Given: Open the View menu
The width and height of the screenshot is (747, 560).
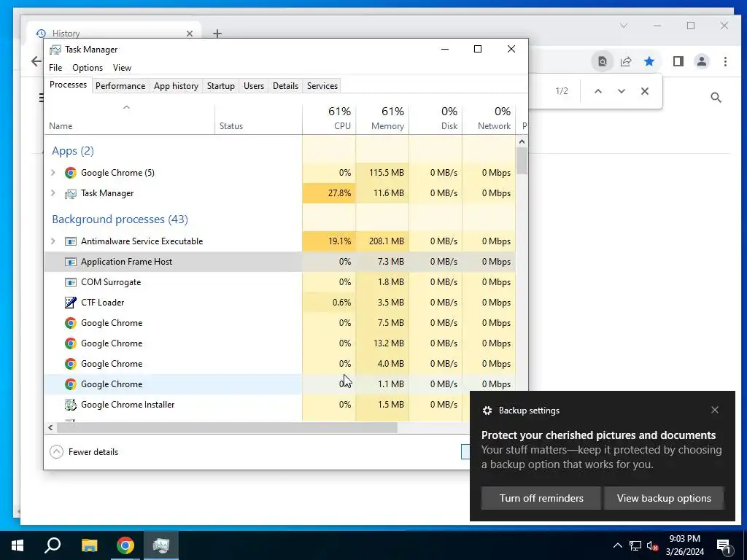Looking at the screenshot, I should coord(122,68).
